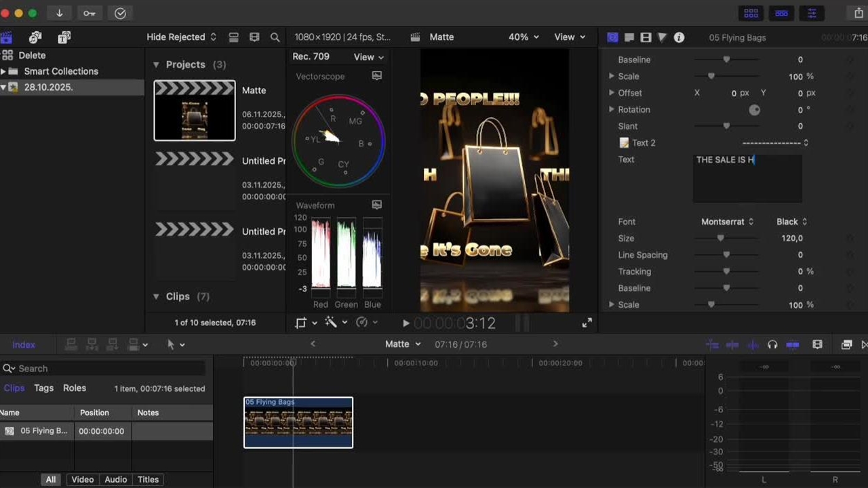Open the 40% zoom dropdown
The image size is (868, 488).
524,37
